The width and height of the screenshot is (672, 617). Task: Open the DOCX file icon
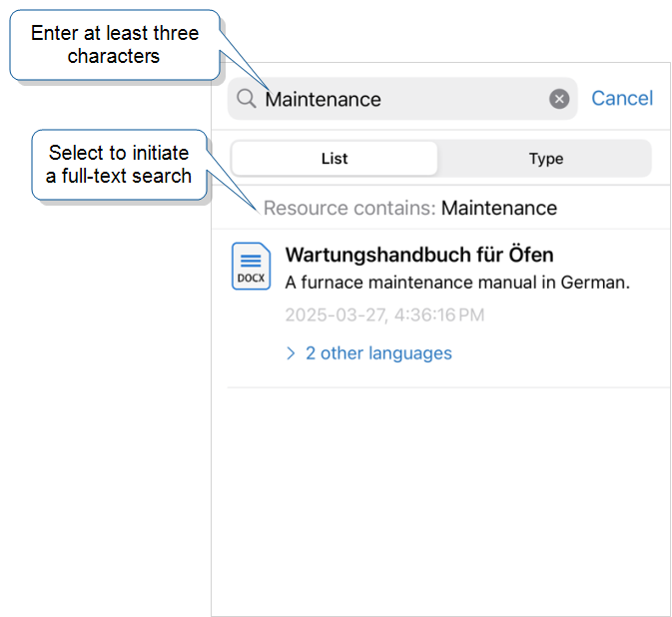[x=252, y=267]
